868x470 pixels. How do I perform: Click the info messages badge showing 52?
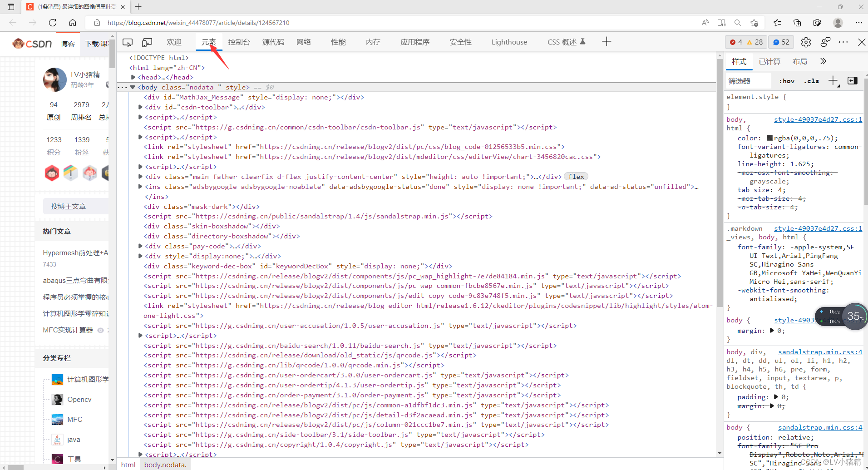pyautogui.click(x=781, y=42)
